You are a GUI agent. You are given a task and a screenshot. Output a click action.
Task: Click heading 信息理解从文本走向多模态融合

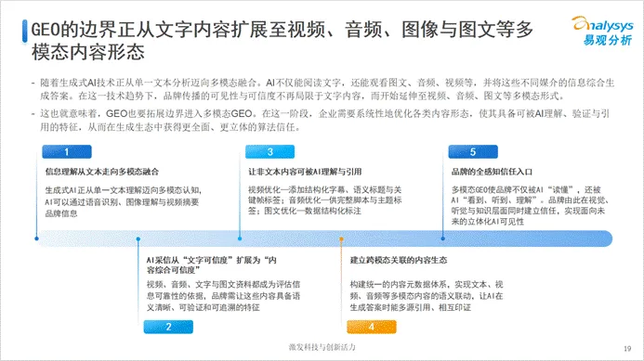point(102,172)
